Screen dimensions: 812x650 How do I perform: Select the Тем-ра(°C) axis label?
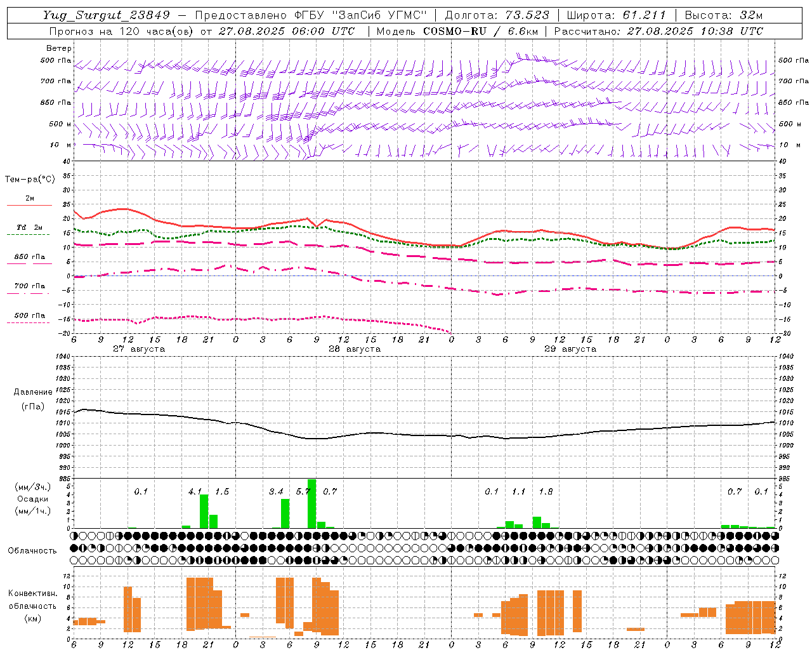tap(30, 180)
